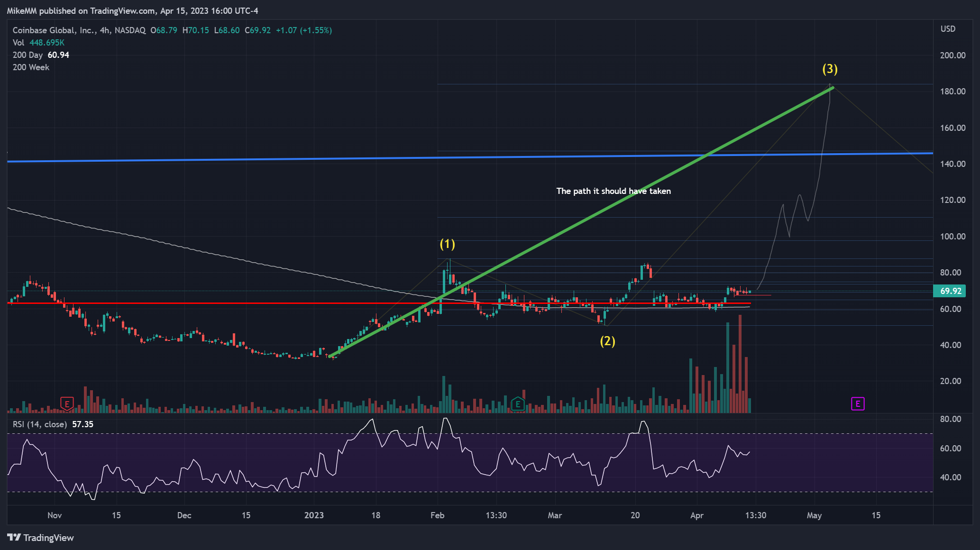Click the 180.00 price axis label
Screen dimensions: 980x550
(953, 92)
